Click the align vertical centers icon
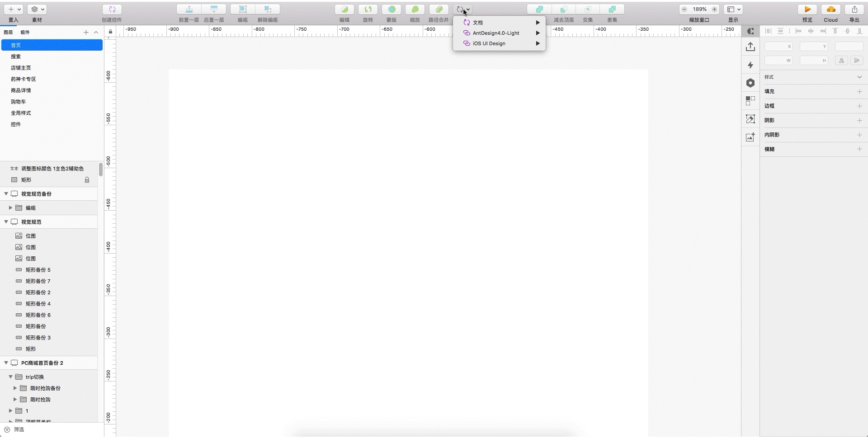This screenshot has width=868, height=438. (848, 31)
